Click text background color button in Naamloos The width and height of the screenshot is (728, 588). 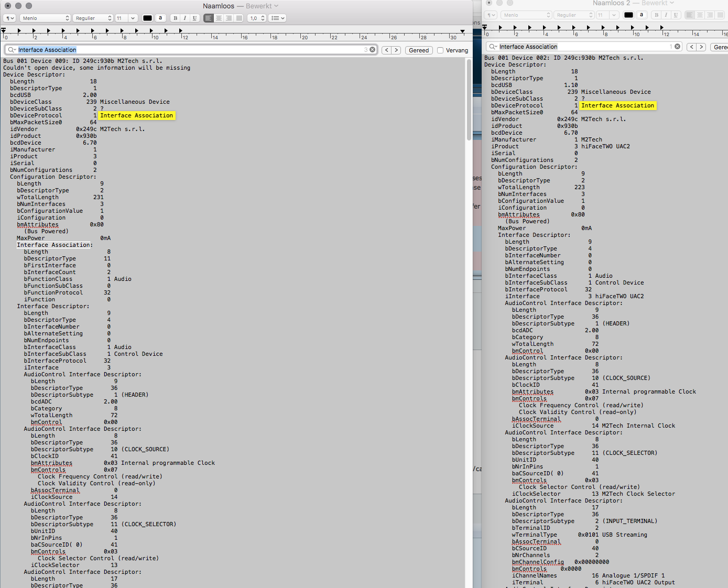tap(160, 18)
